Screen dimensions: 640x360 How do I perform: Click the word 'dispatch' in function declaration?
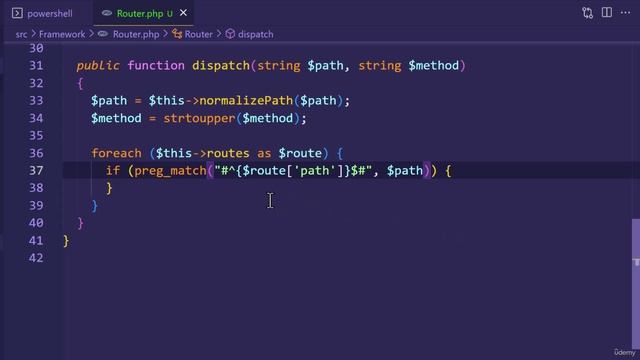click(x=221, y=66)
